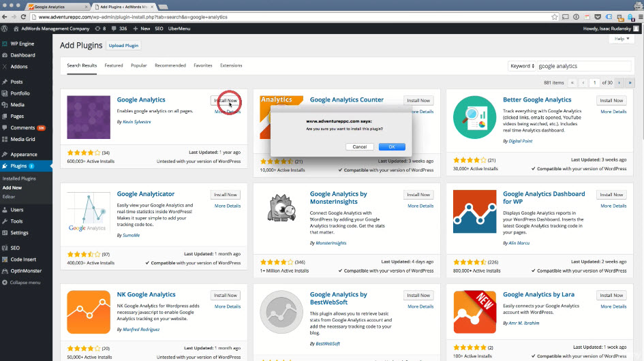644x361 pixels.
Task: Expand the Help dropdown tab
Action: 621,40
